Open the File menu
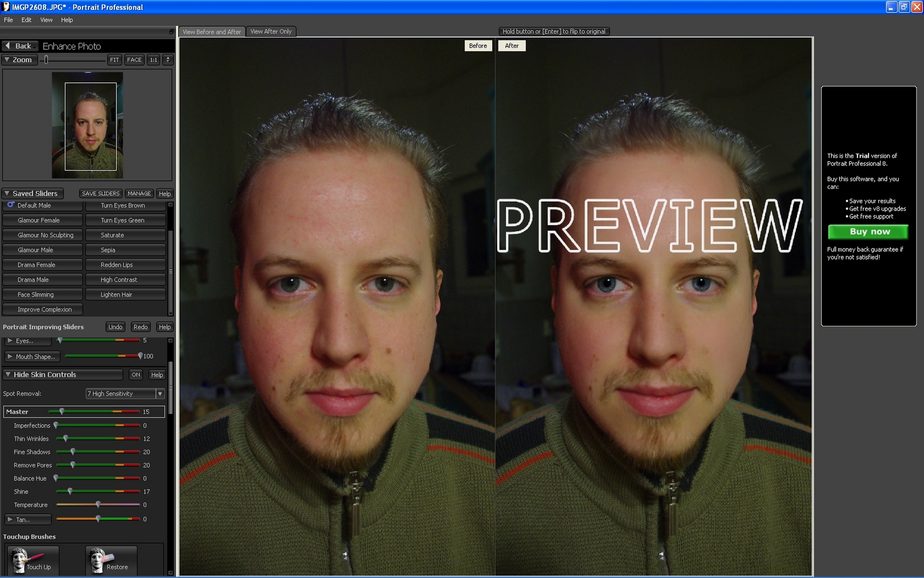Viewport: 924px width, 578px height. 8,20
